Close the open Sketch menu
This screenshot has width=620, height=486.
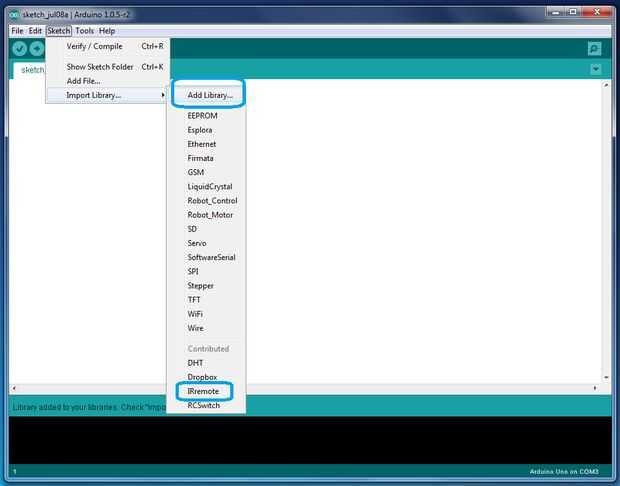(x=59, y=31)
